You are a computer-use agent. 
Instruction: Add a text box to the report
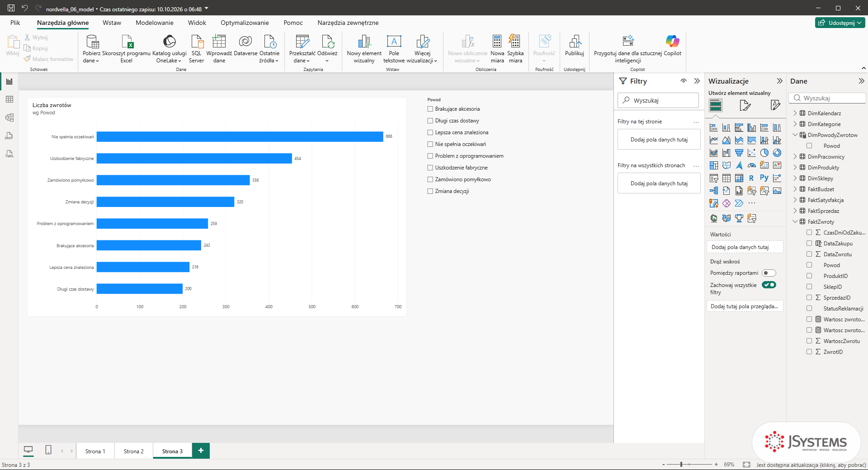pyautogui.click(x=394, y=49)
